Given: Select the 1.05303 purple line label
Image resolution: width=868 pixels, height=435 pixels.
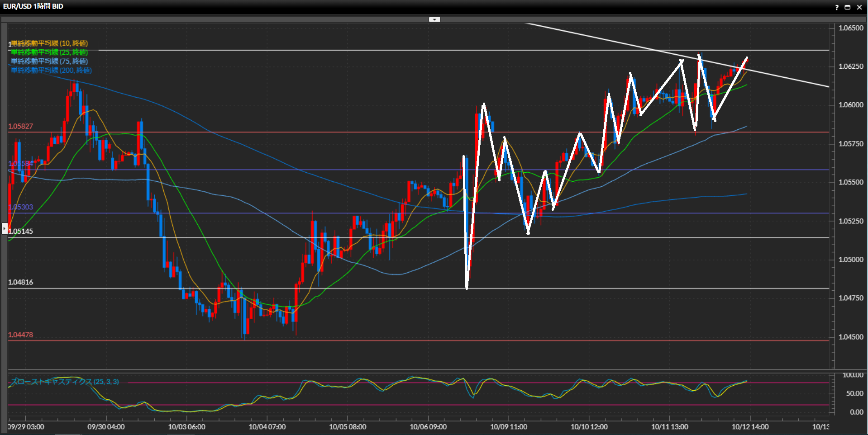Looking at the screenshot, I should click(21, 207).
